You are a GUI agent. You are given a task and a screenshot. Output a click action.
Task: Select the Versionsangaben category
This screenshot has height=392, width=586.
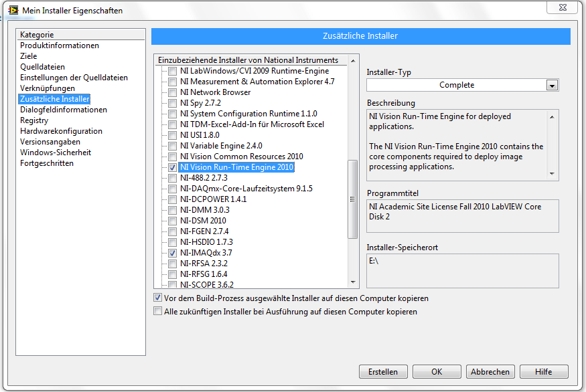tap(50, 142)
